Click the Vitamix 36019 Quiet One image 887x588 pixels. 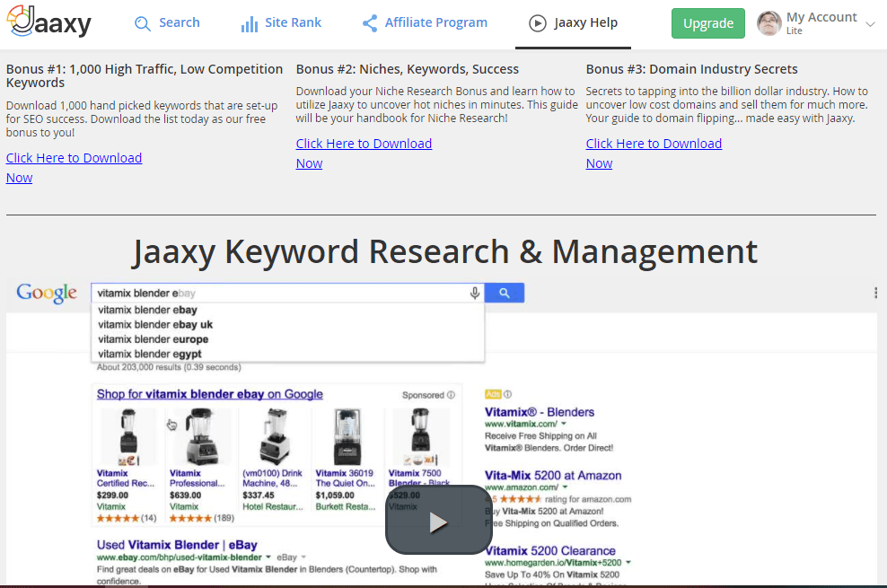(347, 436)
